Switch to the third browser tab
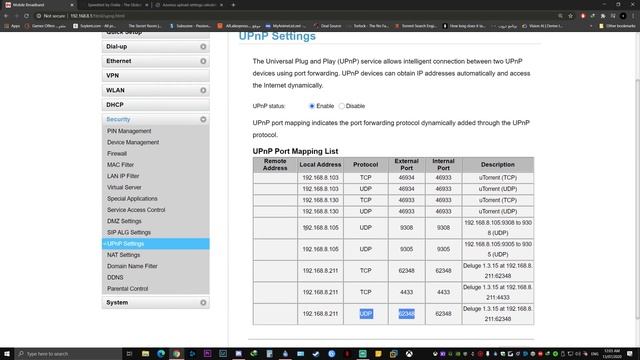 coord(189,5)
